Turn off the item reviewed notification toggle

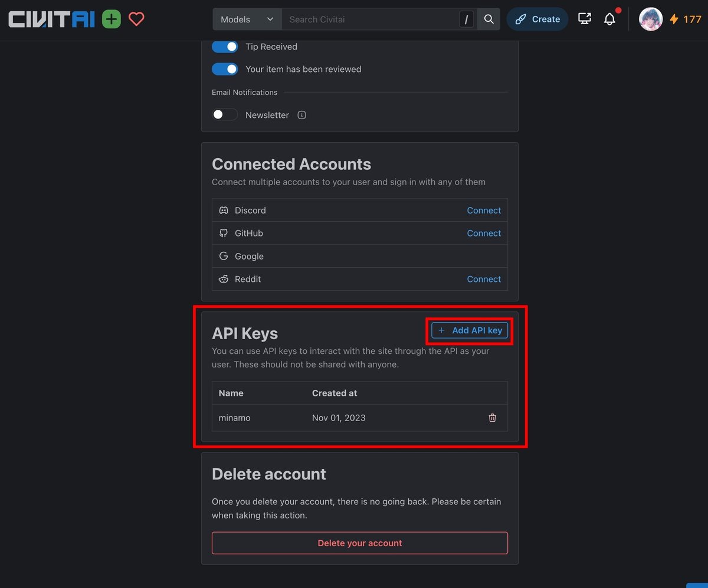pyautogui.click(x=224, y=68)
